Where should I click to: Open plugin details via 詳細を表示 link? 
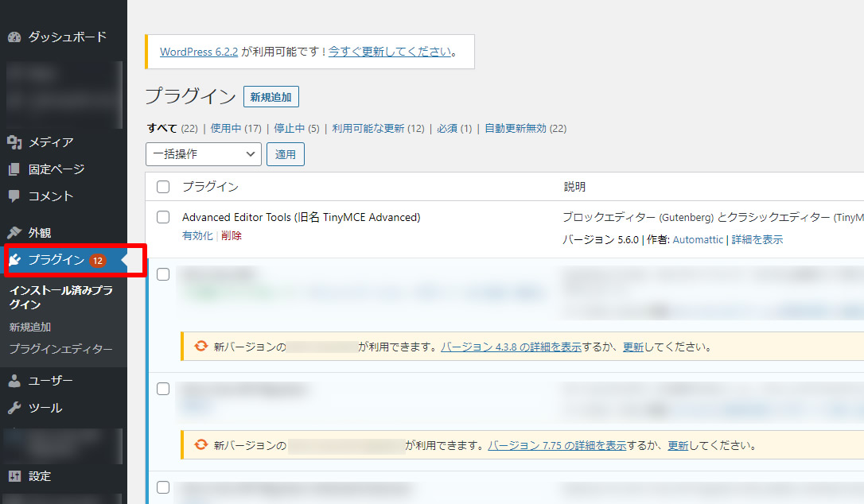pyautogui.click(x=756, y=239)
